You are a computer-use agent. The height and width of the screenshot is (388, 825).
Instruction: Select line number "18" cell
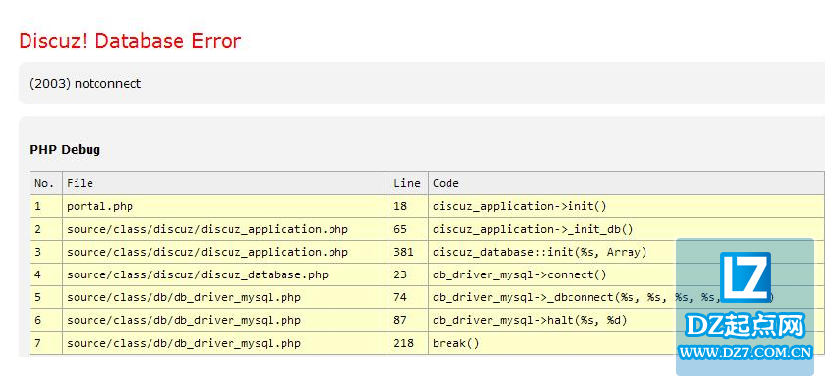point(408,206)
